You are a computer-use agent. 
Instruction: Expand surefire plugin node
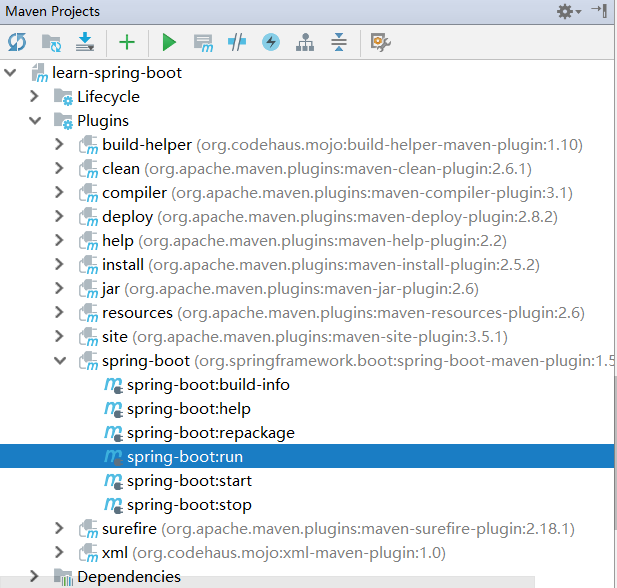(x=59, y=529)
